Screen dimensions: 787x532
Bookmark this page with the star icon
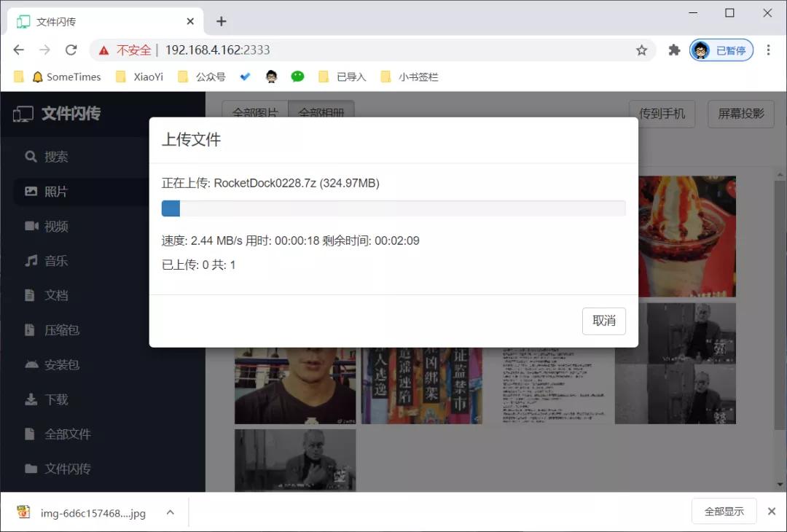(641, 50)
